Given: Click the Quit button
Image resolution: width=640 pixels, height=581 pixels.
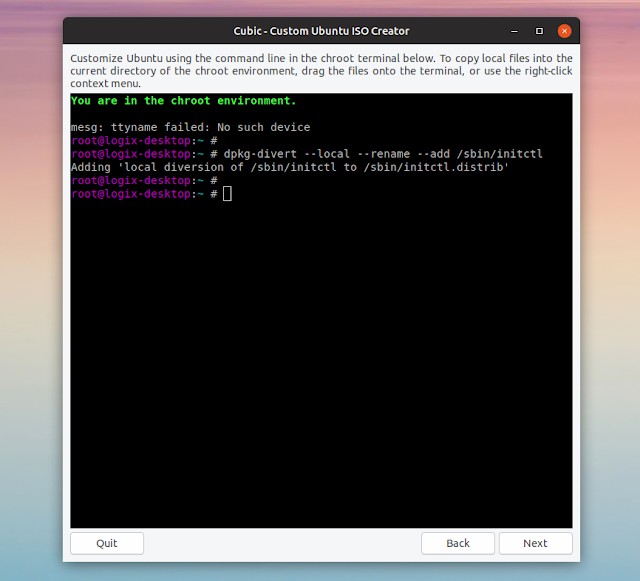Looking at the screenshot, I should click(x=107, y=543).
